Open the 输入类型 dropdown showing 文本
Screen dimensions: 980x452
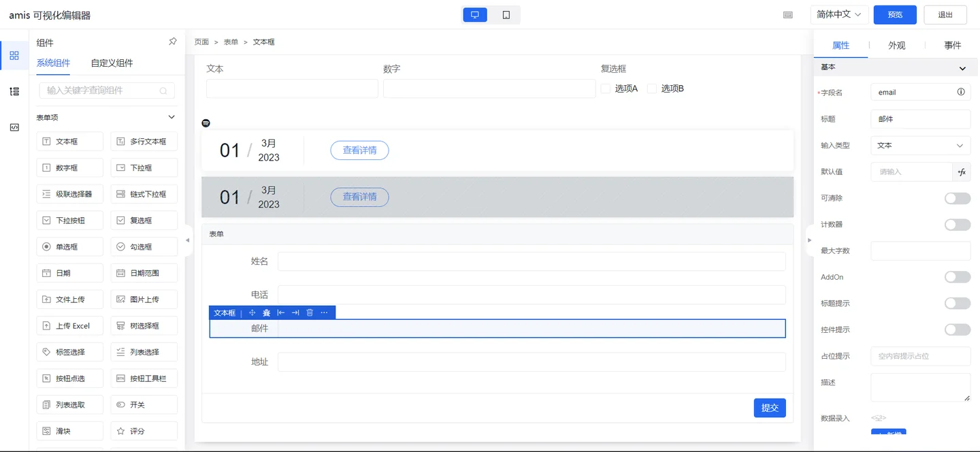pos(921,145)
